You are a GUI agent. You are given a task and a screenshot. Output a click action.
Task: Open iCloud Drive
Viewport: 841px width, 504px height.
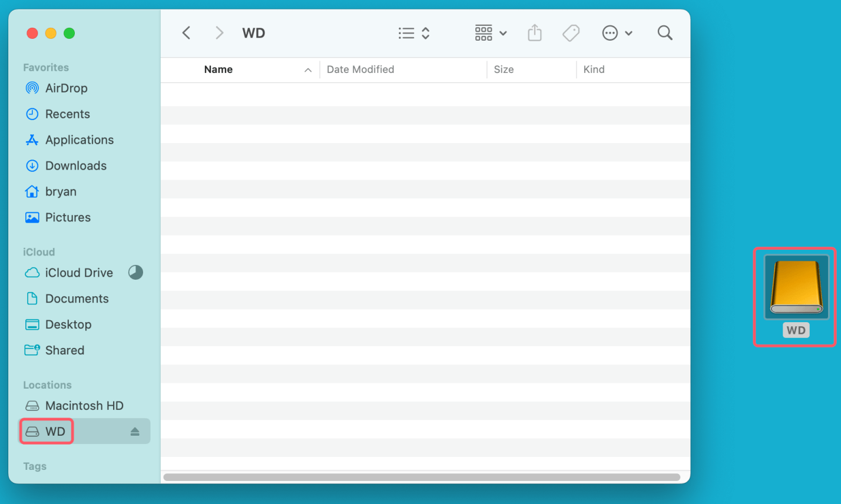click(x=79, y=273)
